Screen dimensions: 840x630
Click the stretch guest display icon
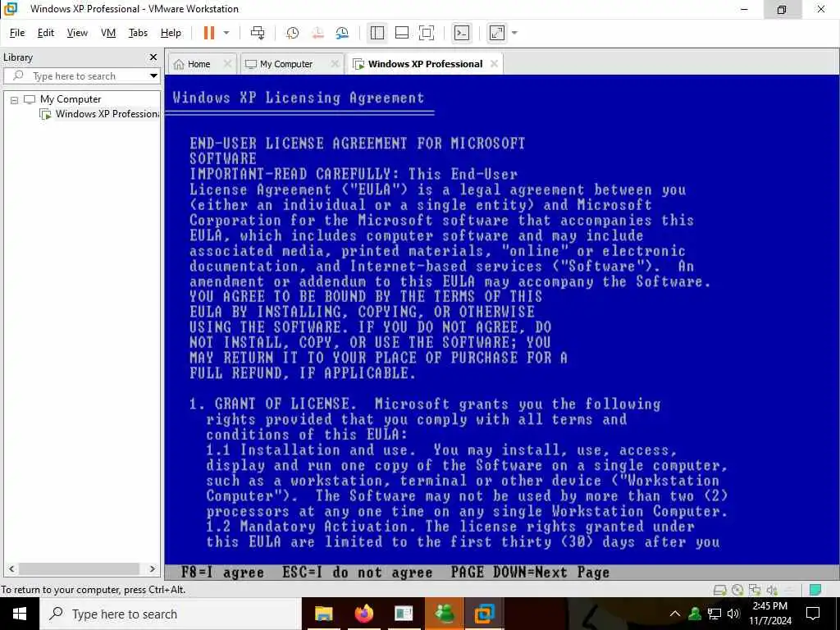coord(497,33)
